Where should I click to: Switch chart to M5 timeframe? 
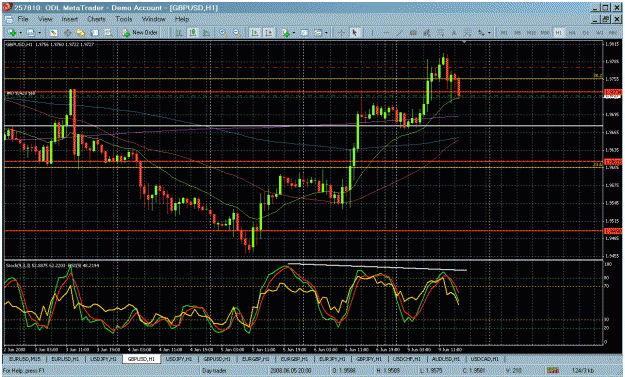click(x=517, y=33)
